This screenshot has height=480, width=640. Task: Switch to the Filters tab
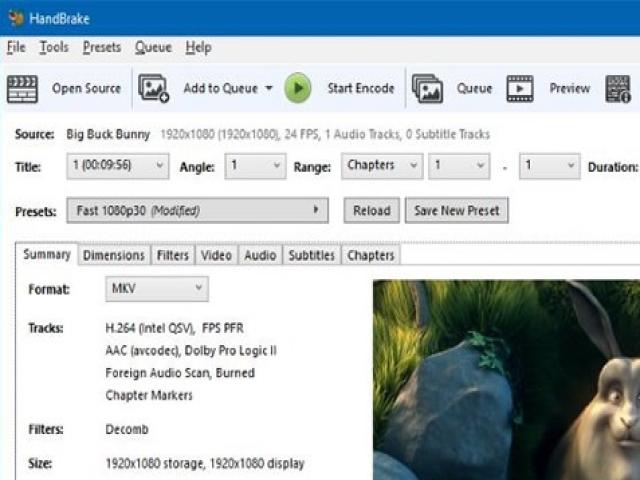pos(173,256)
